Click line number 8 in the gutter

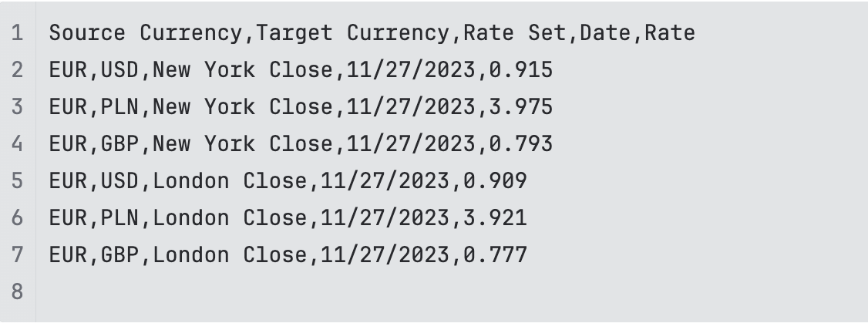17,292
